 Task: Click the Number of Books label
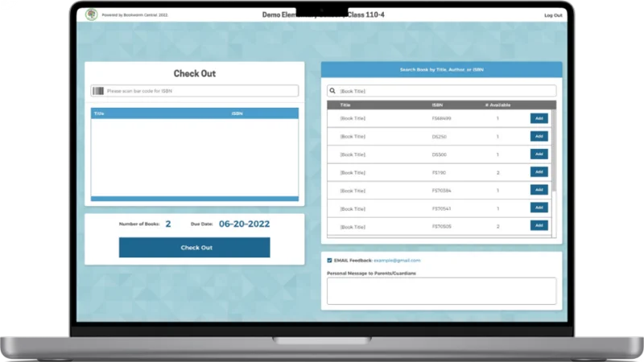tap(139, 224)
